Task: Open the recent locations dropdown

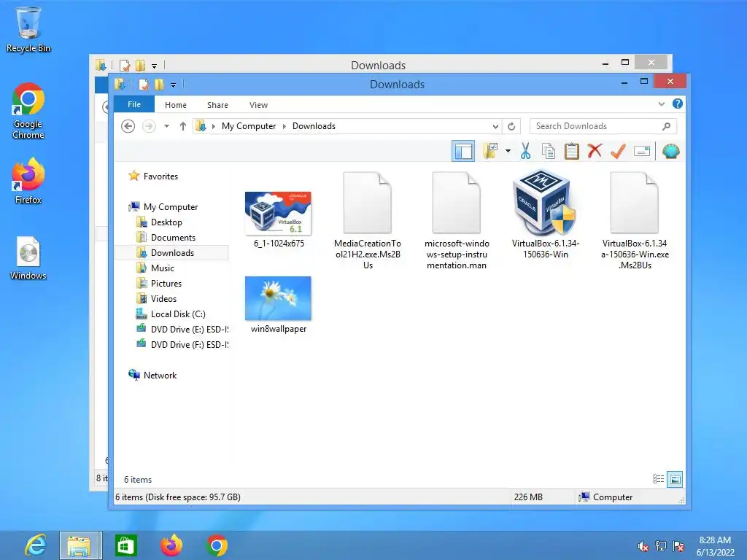Action: pyautogui.click(x=166, y=126)
